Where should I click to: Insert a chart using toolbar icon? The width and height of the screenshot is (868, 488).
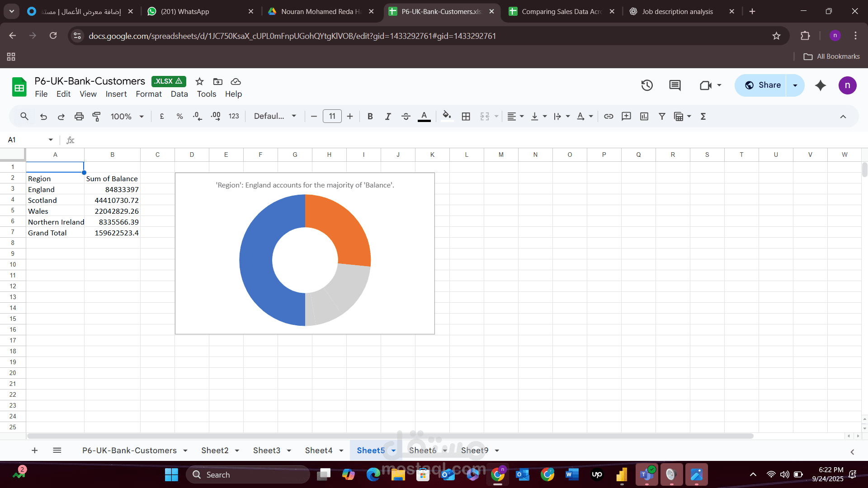(644, 117)
